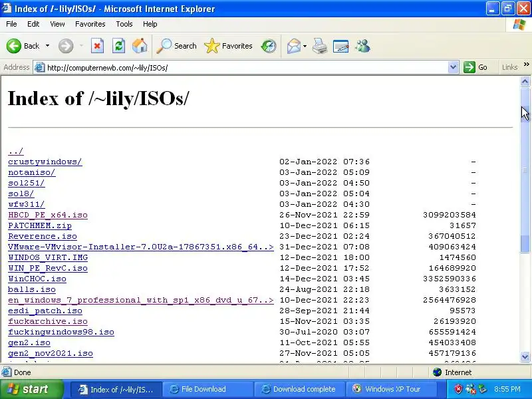
Task: Download PATCHMEM.zip
Action: (40, 225)
